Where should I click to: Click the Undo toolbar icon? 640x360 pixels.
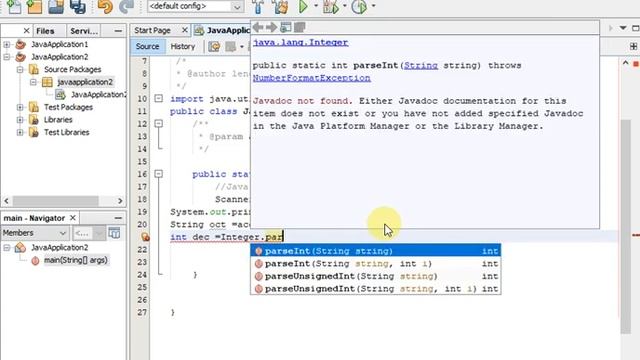click(x=105, y=7)
